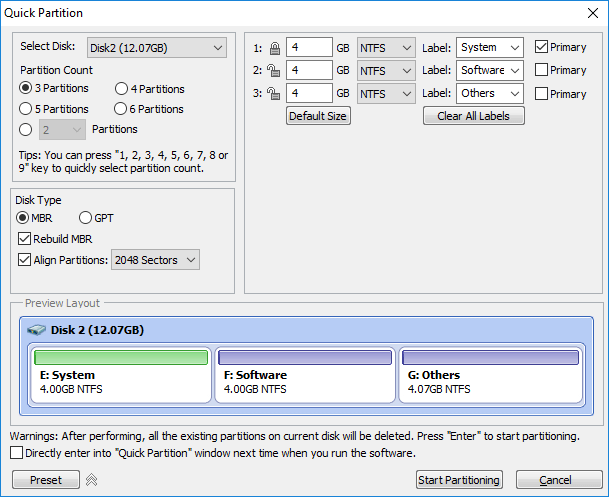Screen dimensions: 609x497
Task: Click the Preset button
Action: pos(46,480)
